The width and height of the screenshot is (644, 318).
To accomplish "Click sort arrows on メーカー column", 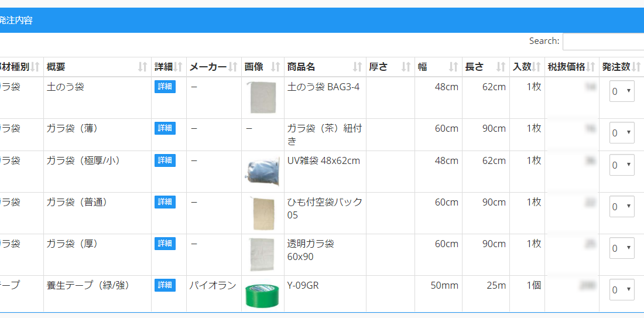I will point(233,67).
